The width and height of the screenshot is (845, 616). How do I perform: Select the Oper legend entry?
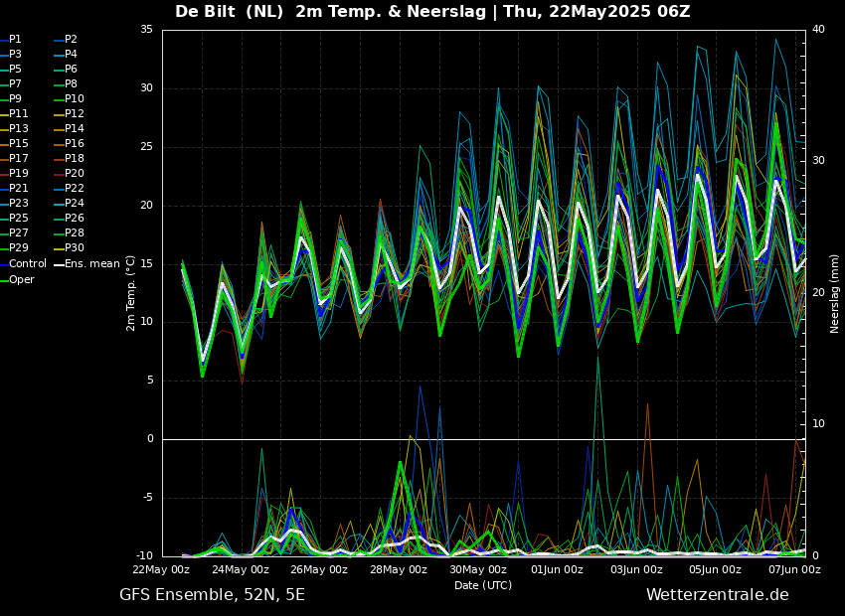point(21,280)
